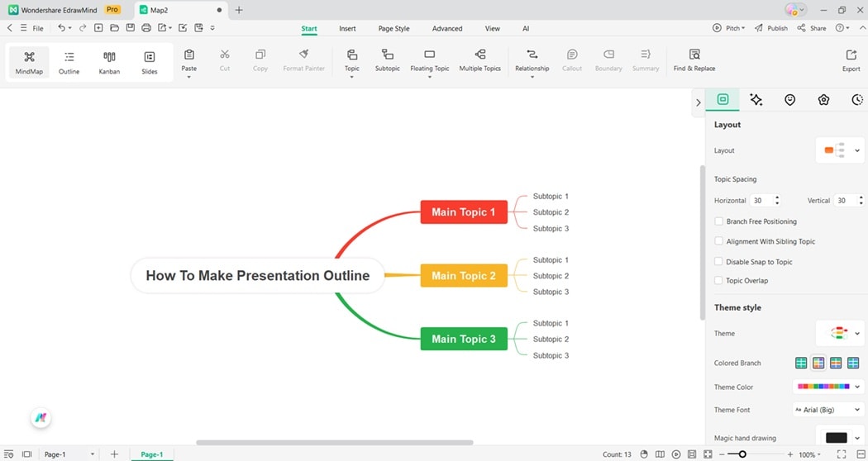Click the Redo arrow
The width and height of the screenshot is (868, 461).
pos(83,27)
